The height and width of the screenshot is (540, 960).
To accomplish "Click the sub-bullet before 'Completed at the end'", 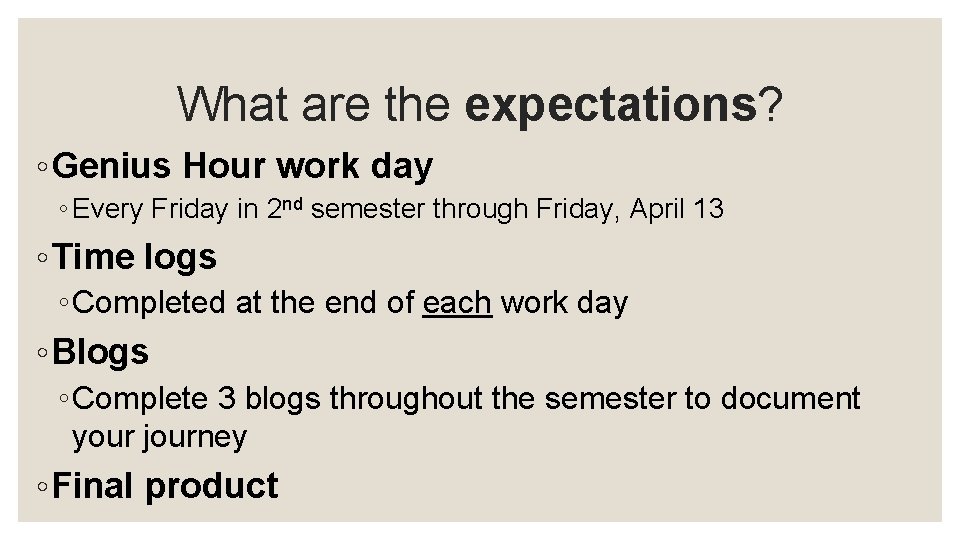I will click(x=64, y=303).
